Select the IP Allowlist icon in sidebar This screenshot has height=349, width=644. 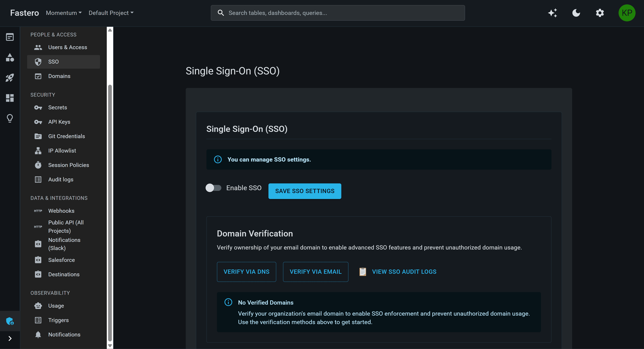click(x=38, y=151)
